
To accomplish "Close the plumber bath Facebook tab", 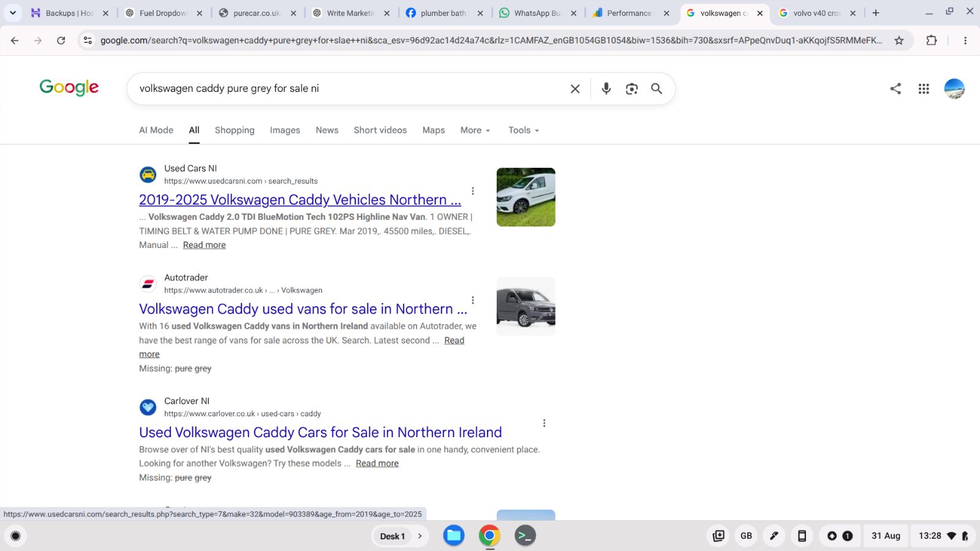I will [x=480, y=13].
